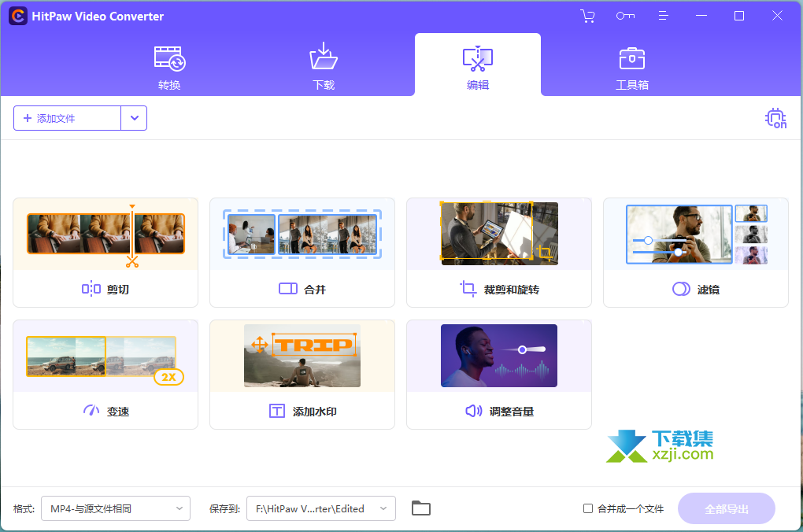803x532 pixels.
Task: Click the 合并 merge icon
Action: tap(288, 290)
